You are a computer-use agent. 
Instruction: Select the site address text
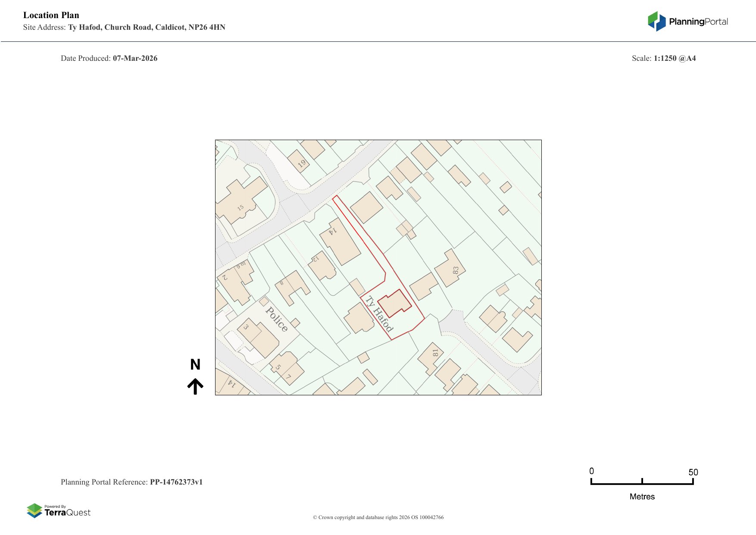coord(147,27)
